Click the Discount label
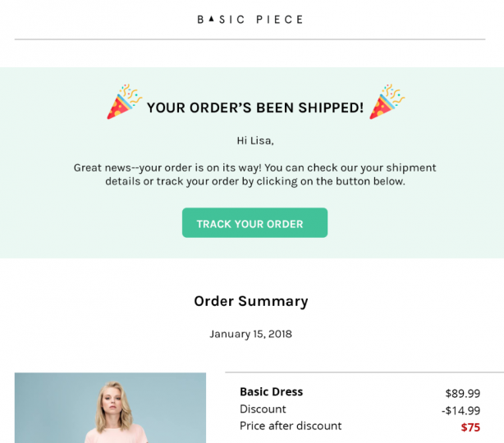The width and height of the screenshot is (504, 443). (263, 409)
